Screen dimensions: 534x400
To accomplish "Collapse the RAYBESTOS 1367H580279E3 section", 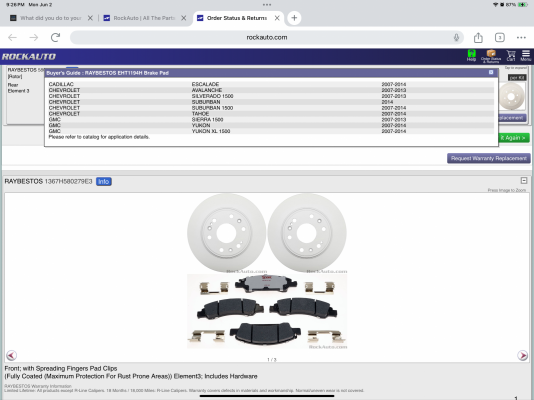I will click(x=524, y=180).
